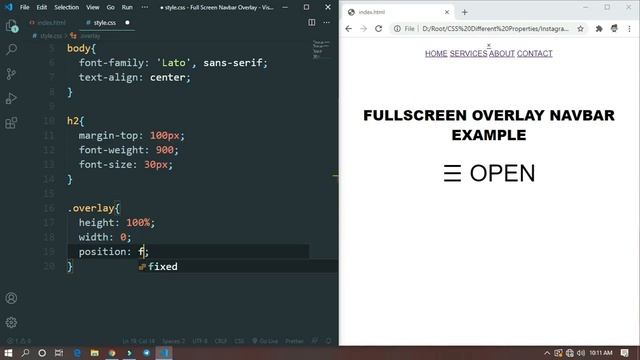Click the small × close link above the nav
The height and width of the screenshot is (360, 640).
(x=489, y=45)
